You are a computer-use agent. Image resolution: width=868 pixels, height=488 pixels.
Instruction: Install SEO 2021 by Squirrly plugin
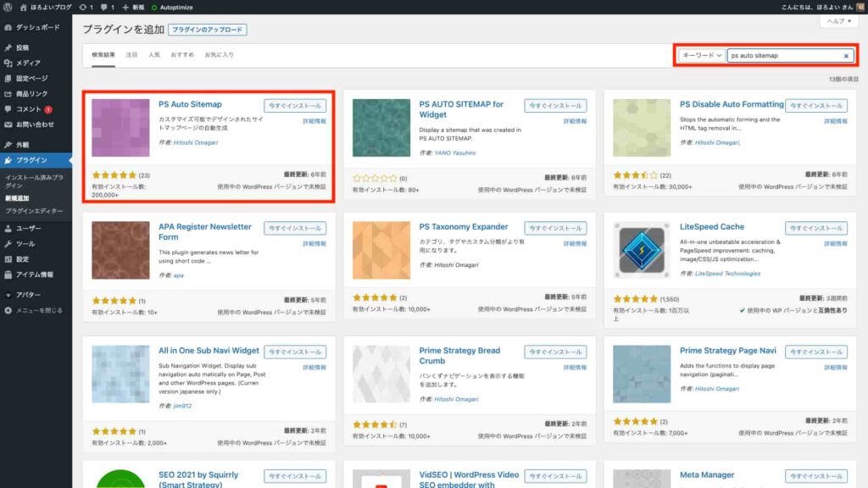[295, 476]
